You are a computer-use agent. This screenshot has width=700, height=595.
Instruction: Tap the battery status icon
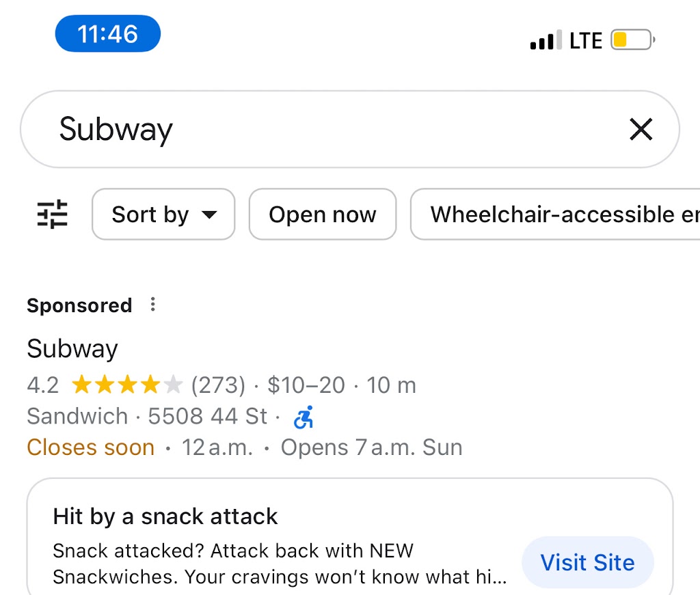[632, 40]
